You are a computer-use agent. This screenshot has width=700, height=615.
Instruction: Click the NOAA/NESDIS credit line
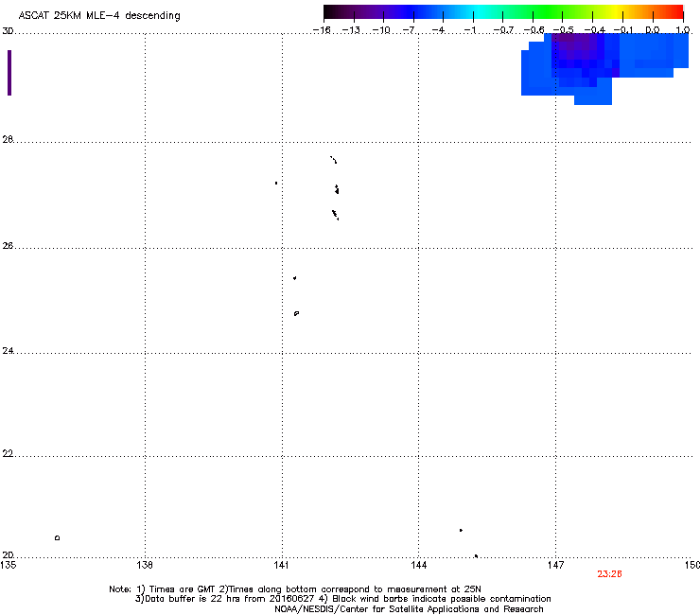click(409, 609)
